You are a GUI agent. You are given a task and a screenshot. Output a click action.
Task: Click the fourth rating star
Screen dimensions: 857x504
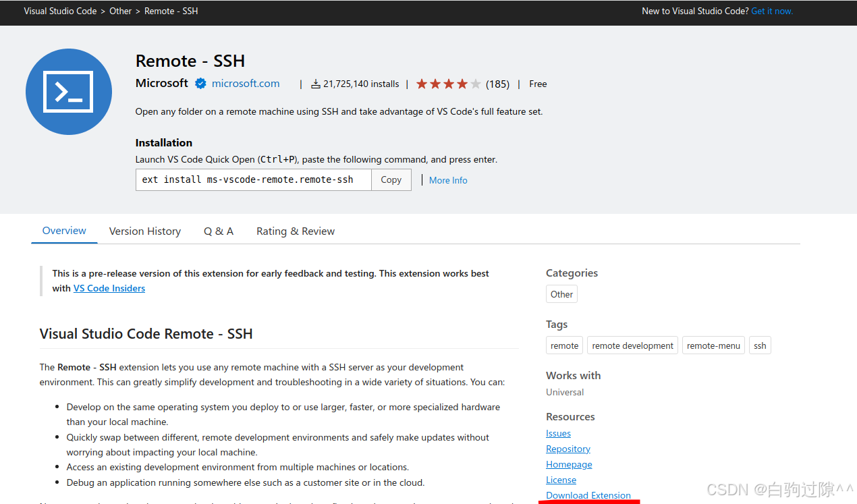pyautogui.click(x=463, y=83)
